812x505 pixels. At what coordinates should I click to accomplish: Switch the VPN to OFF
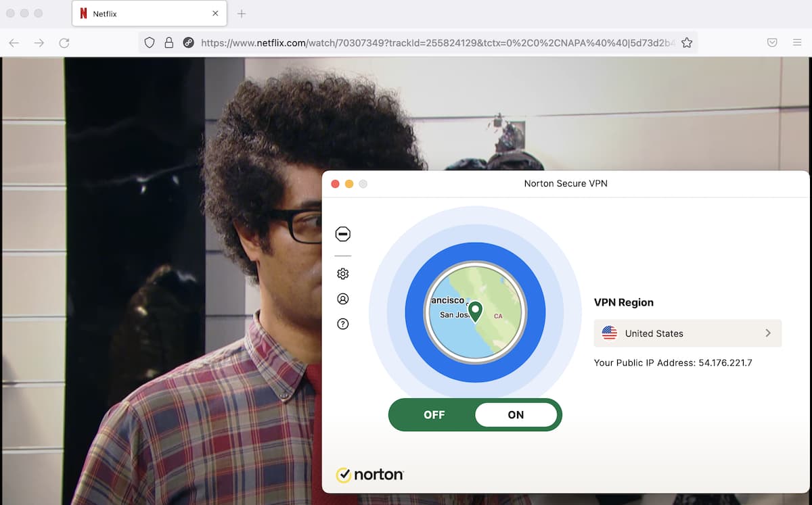434,414
